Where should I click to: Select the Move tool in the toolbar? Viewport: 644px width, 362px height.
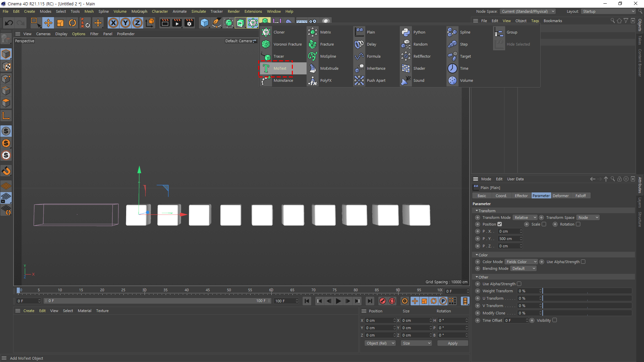(x=48, y=23)
